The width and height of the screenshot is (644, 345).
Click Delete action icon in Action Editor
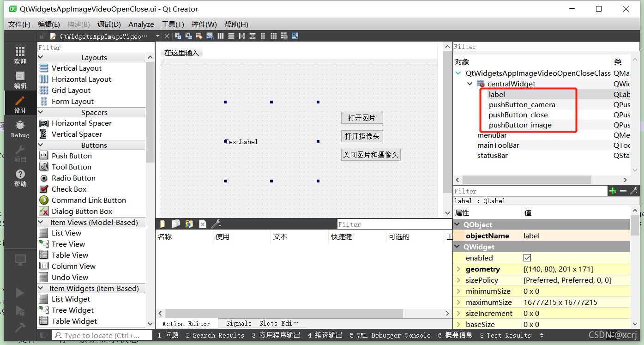click(x=202, y=224)
